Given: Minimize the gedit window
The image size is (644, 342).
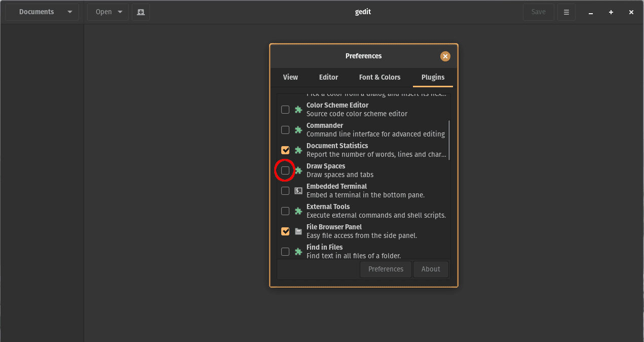Looking at the screenshot, I should click(591, 12).
